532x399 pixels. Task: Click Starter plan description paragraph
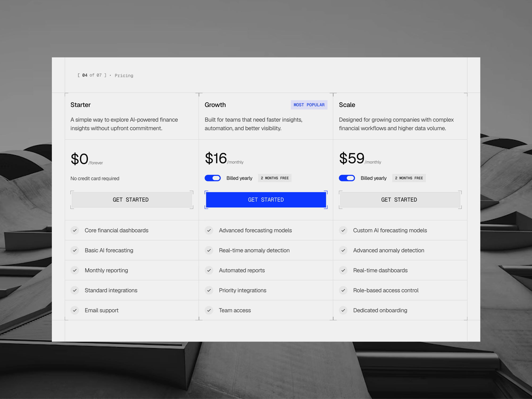pyautogui.click(x=124, y=124)
